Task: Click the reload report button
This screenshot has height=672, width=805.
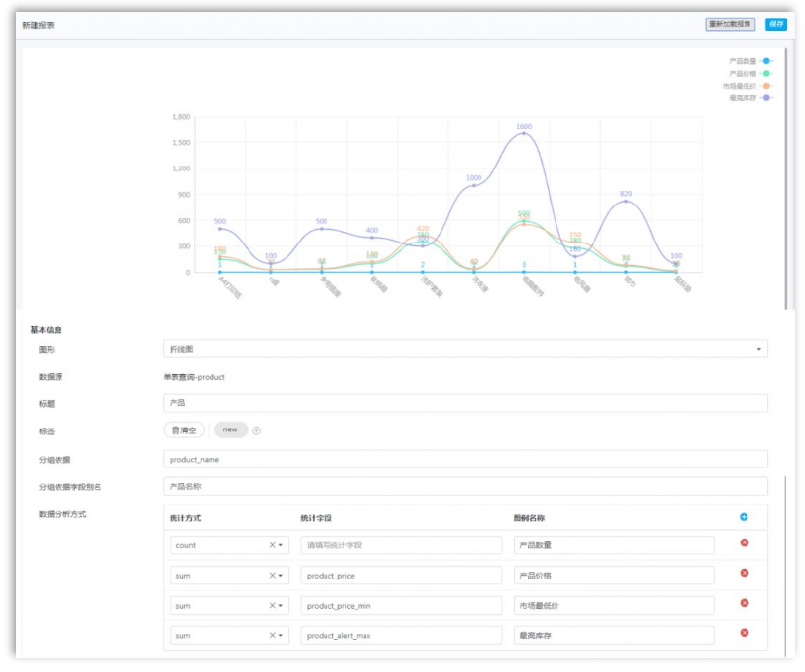Action: 730,24
